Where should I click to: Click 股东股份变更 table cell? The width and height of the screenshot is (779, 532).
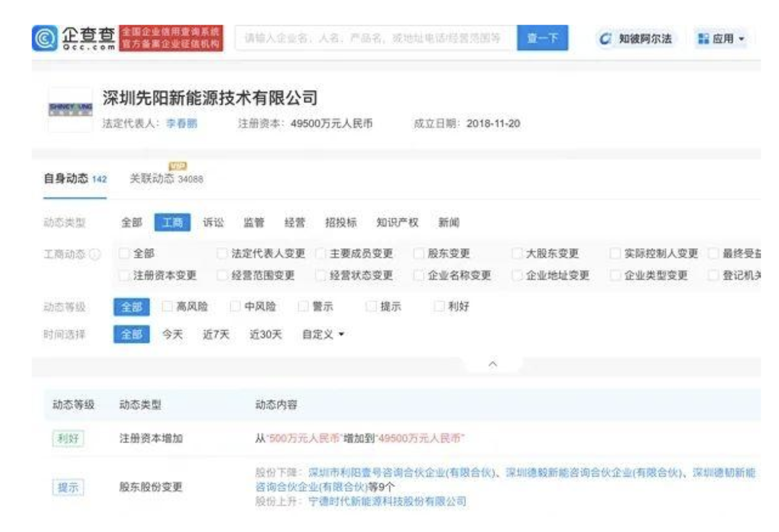coord(151,487)
